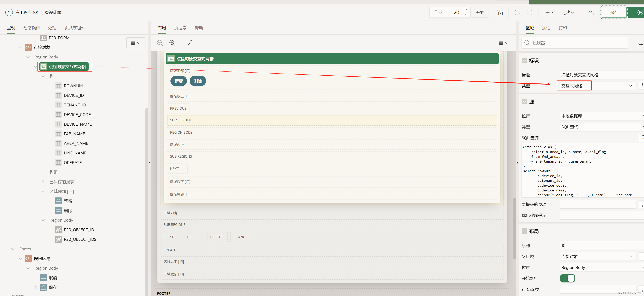644x296 pixels.
Task: Collapse the 区域顶部 [旧] tree node
Action: point(43,191)
